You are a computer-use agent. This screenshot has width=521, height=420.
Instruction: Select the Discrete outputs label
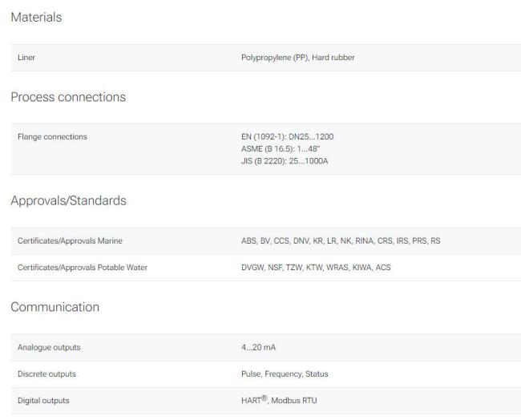pos(46,374)
